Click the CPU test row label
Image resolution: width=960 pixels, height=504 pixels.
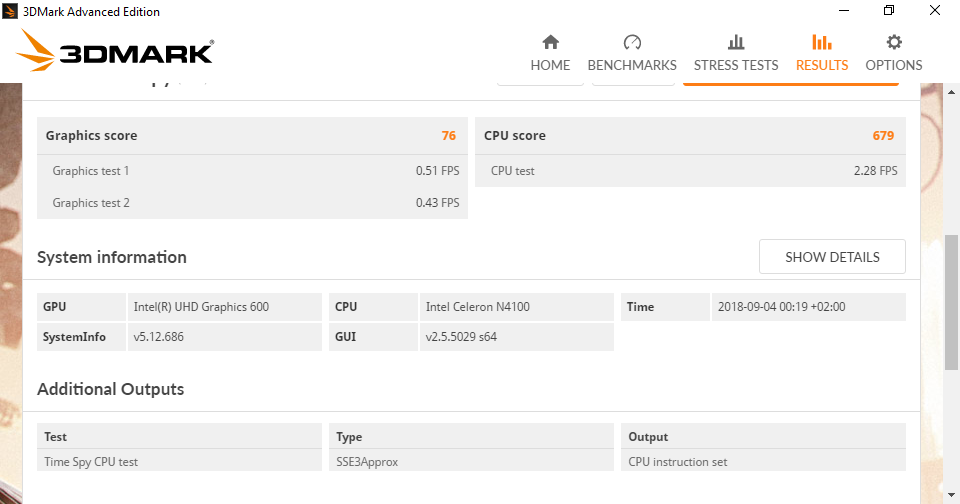512,171
